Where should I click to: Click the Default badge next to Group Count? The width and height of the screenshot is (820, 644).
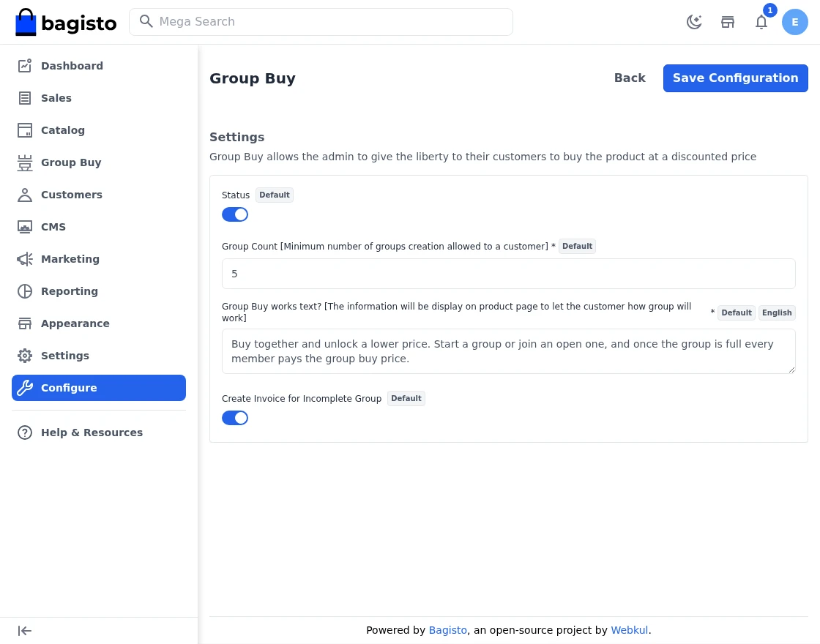pyautogui.click(x=577, y=246)
